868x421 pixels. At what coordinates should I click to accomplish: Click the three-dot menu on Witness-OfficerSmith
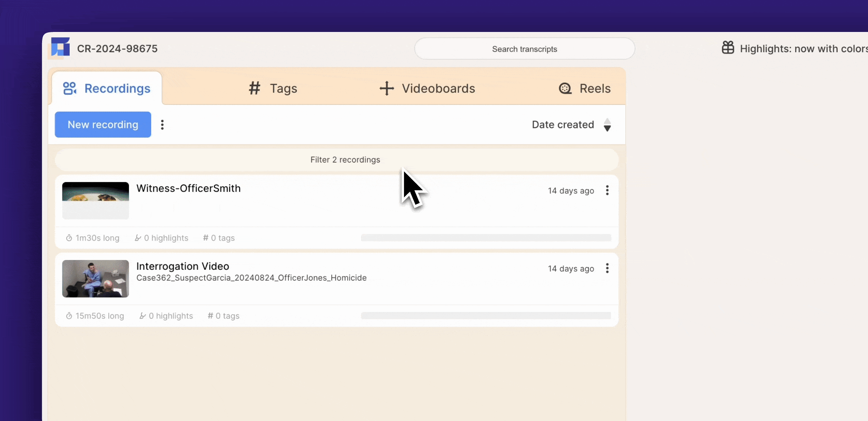[x=607, y=190]
